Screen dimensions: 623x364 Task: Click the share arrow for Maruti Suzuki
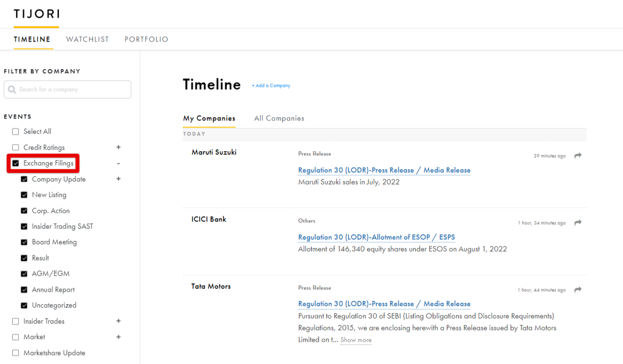(x=578, y=156)
